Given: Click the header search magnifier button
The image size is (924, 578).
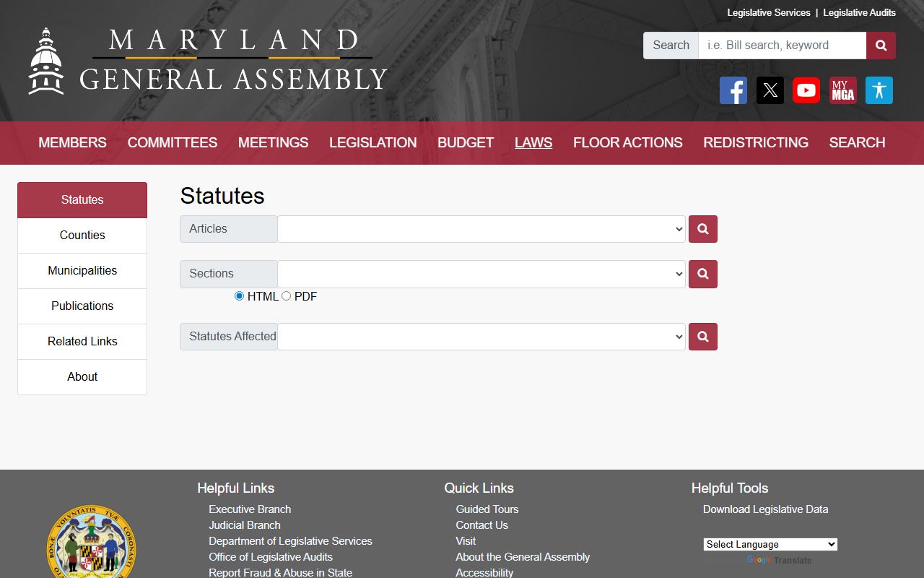Looking at the screenshot, I should [x=881, y=46].
